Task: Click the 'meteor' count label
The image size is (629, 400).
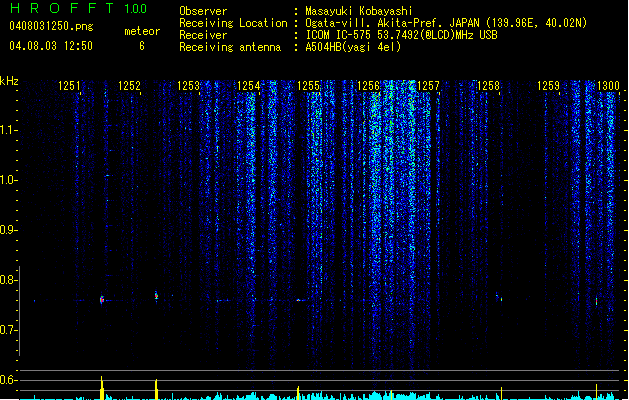Action: coord(142,31)
